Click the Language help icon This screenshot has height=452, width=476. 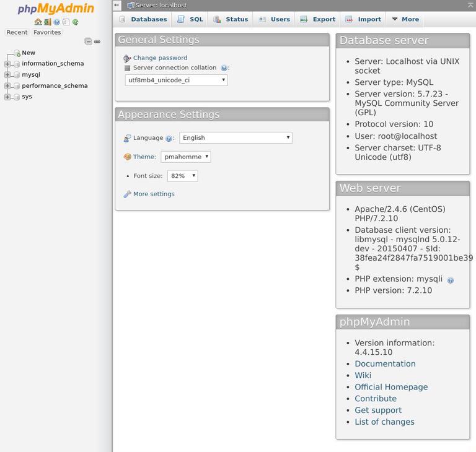coord(169,139)
